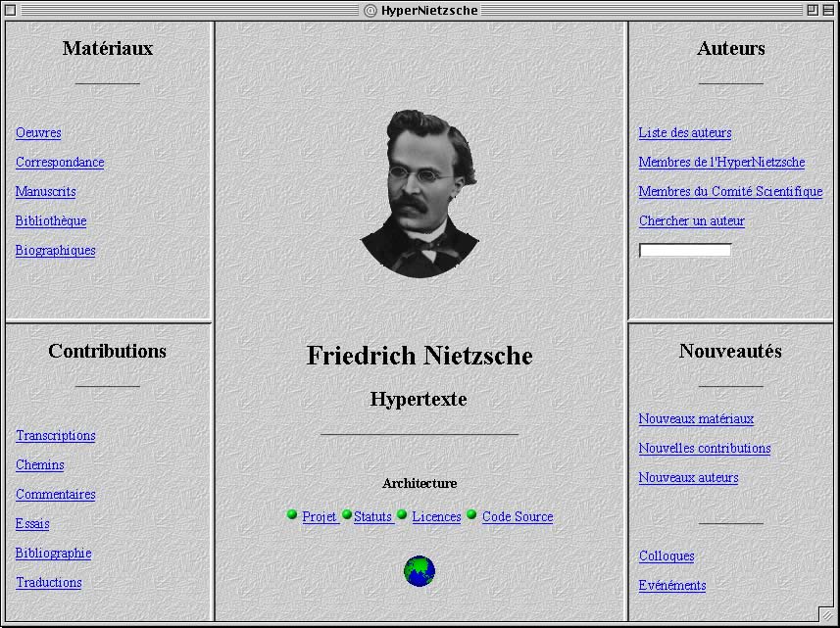Image resolution: width=840 pixels, height=628 pixels.
Task: Open the Manuscrits link
Action: coord(45,192)
